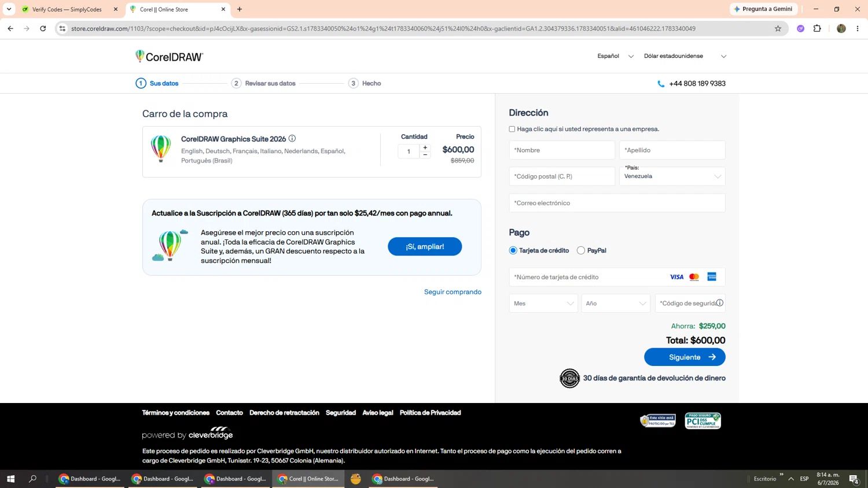Select PayPal payment option
The width and height of the screenshot is (868, 488).
[x=581, y=250]
